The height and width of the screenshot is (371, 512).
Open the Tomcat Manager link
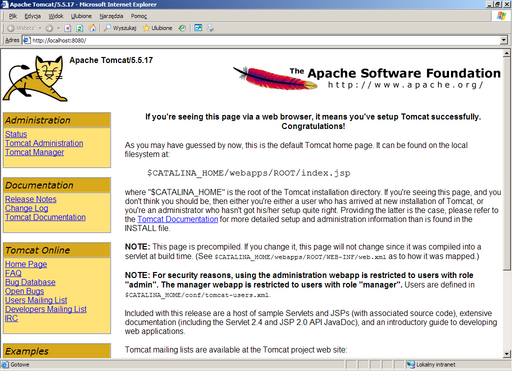(x=34, y=152)
